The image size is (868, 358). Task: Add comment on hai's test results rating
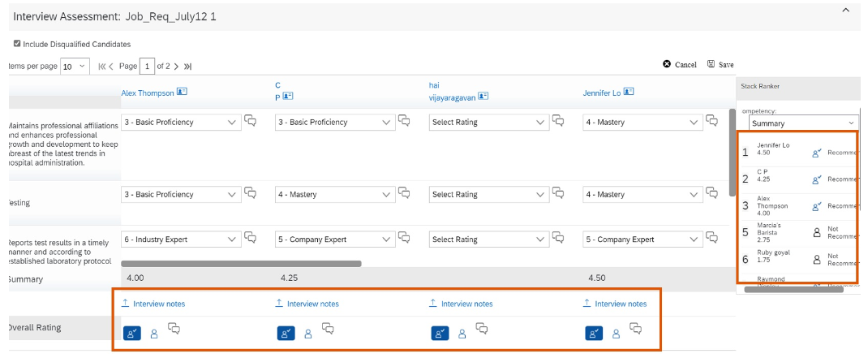pos(558,238)
